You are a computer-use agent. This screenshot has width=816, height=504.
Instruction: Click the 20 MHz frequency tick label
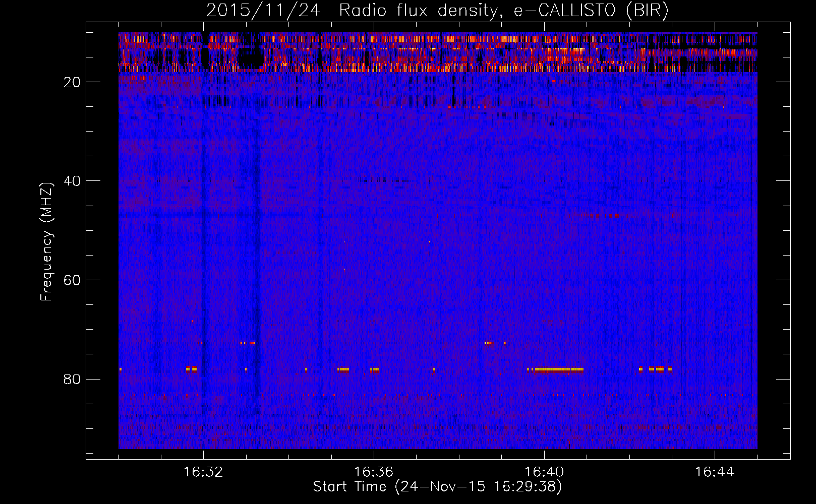pos(72,82)
